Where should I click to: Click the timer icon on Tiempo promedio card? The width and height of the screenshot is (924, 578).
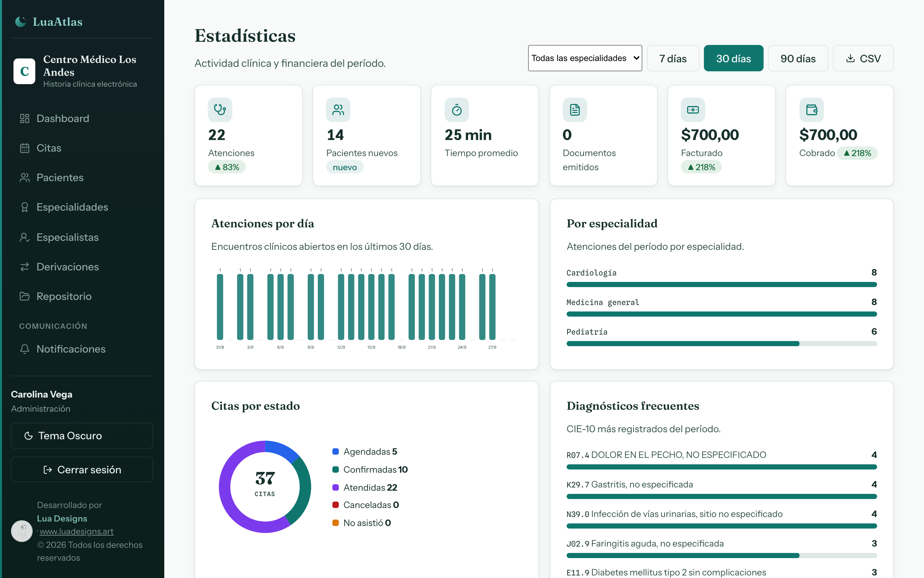tap(457, 110)
